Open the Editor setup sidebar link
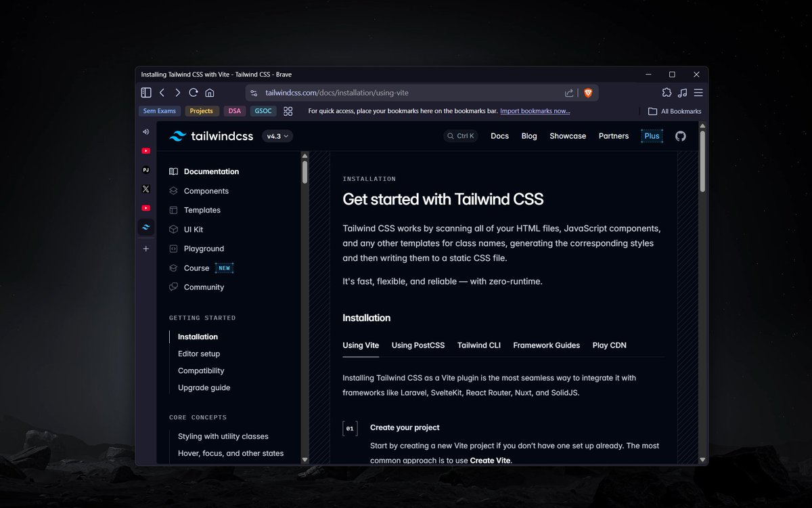 pyautogui.click(x=199, y=354)
